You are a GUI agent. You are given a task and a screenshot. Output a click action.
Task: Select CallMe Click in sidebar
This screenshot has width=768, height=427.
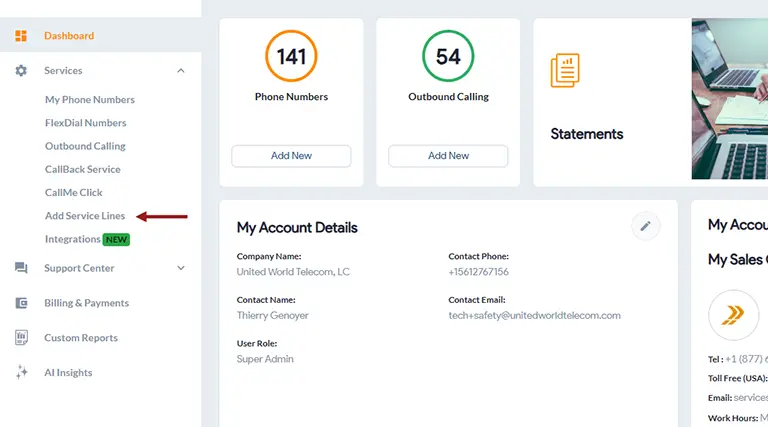coord(73,192)
